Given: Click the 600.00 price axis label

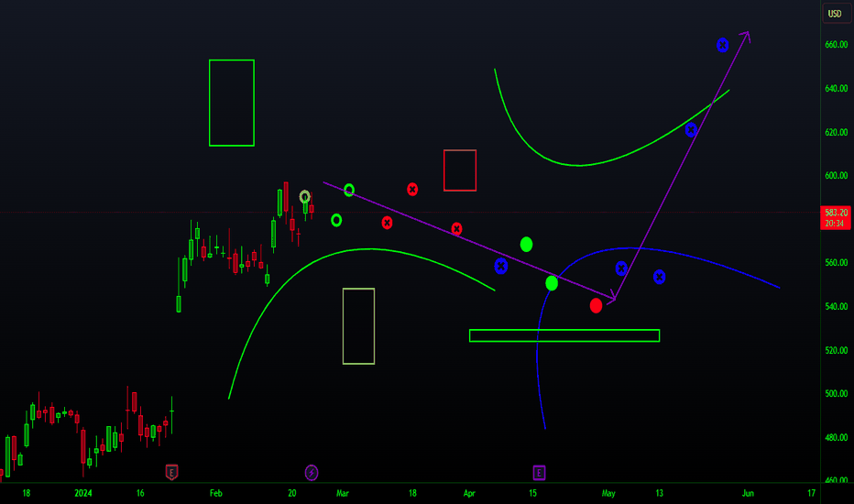Looking at the screenshot, I should pos(836,175).
